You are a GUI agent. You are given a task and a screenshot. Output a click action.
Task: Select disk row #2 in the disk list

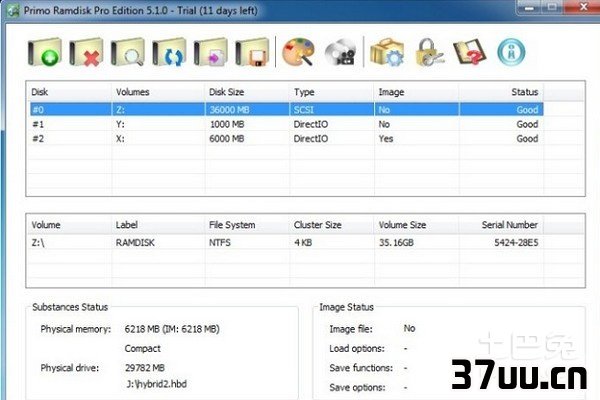286,139
